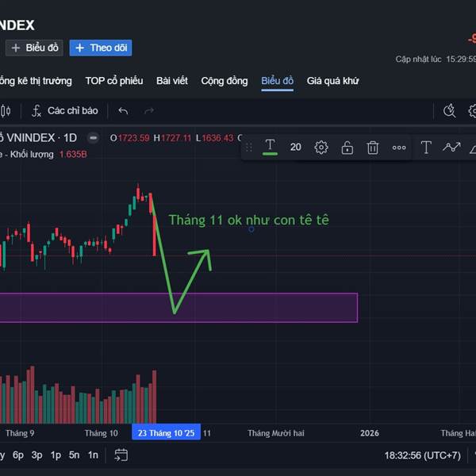
Task: Open the font size 20 dropdown
Action: click(296, 147)
